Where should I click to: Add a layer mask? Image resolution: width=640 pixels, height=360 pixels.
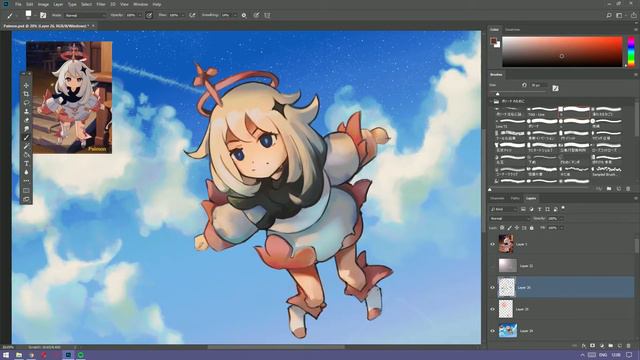click(593, 346)
